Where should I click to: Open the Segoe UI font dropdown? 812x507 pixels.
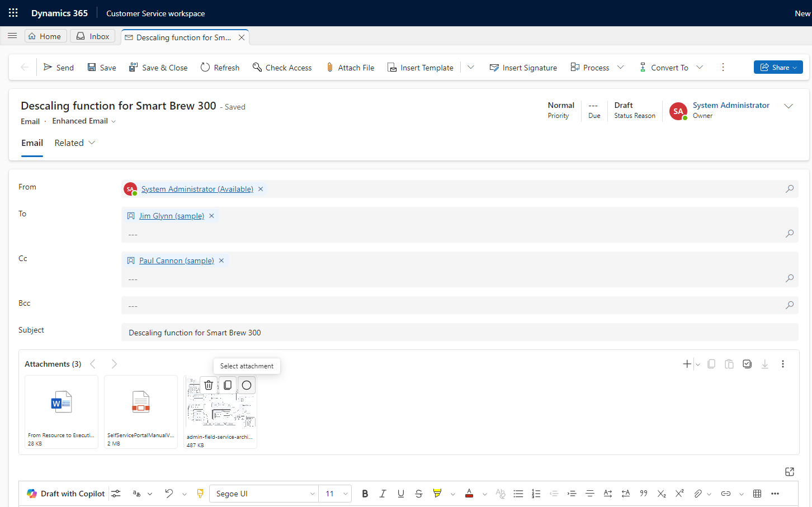(264, 494)
